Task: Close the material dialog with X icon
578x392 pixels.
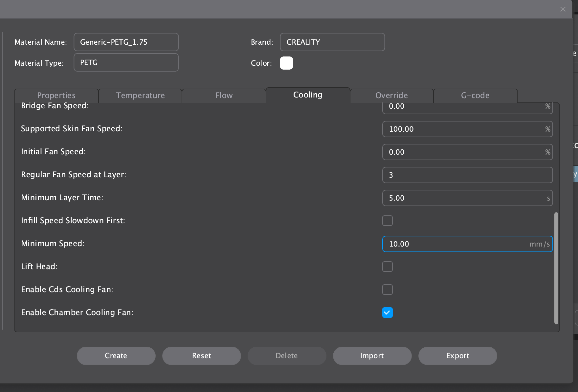Action: click(563, 9)
